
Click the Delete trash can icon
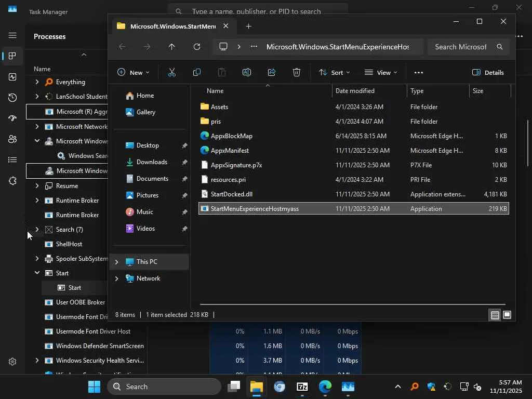click(x=297, y=73)
